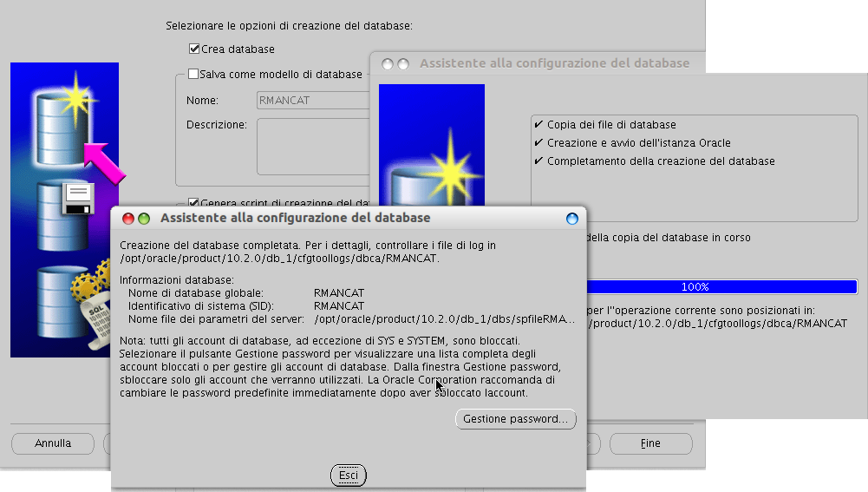Click the Esci button in the front dialog
Viewport: 868px width, 492px height.
pos(349,476)
